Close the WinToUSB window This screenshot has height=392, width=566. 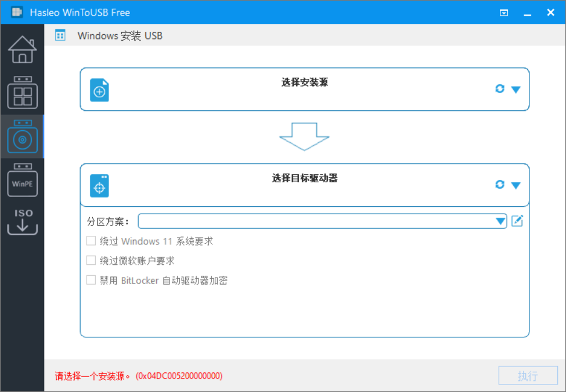click(550, 12)
